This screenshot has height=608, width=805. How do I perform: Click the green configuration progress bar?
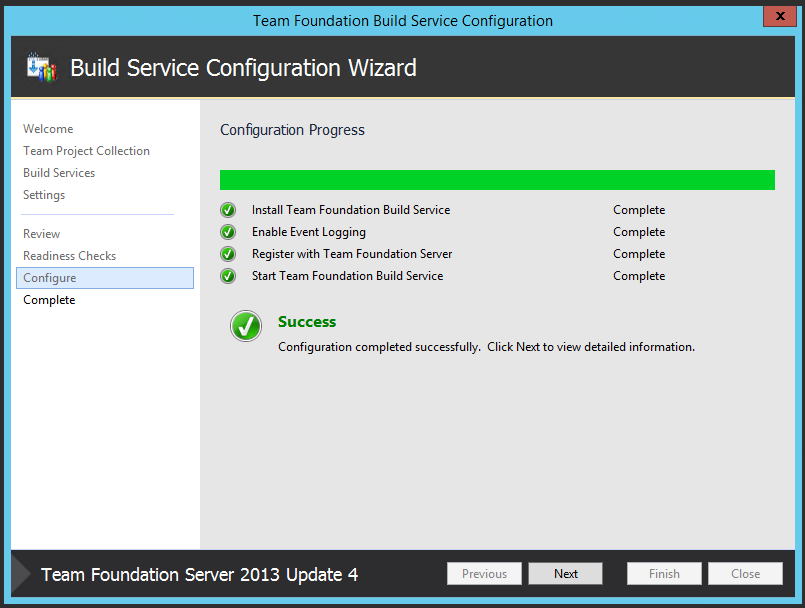click(x=497, y=180)
